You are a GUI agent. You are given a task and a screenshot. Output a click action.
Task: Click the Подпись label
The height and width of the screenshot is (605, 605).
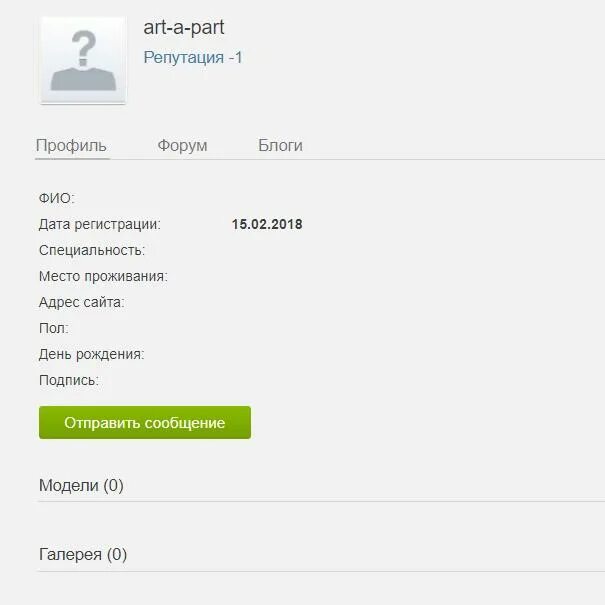(x=69, y=380)
